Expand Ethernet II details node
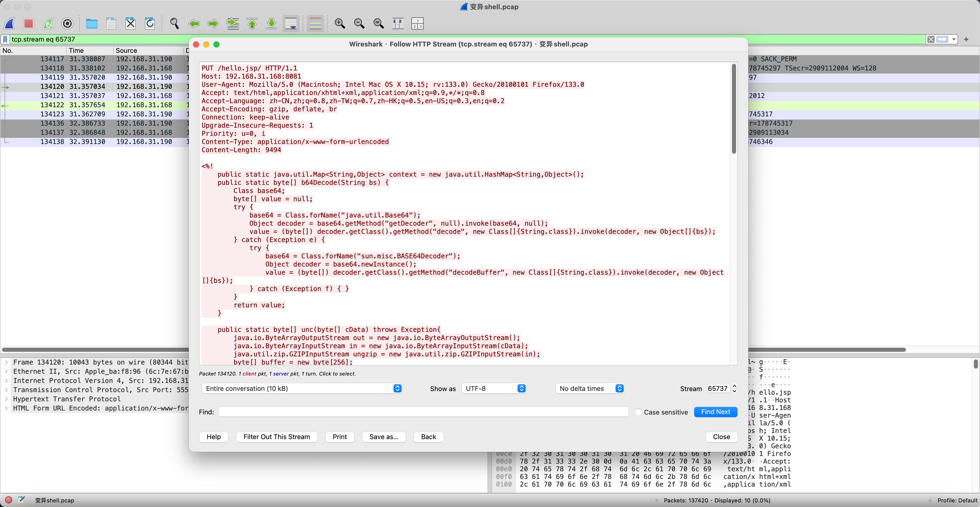This screenshot has width=980, height=507. tap(6, 371)
